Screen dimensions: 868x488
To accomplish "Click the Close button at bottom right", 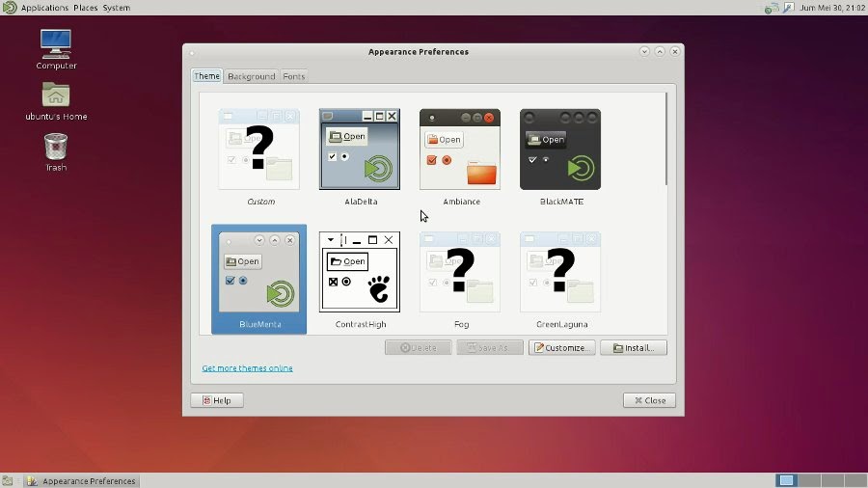I will [x=649, y=400].
